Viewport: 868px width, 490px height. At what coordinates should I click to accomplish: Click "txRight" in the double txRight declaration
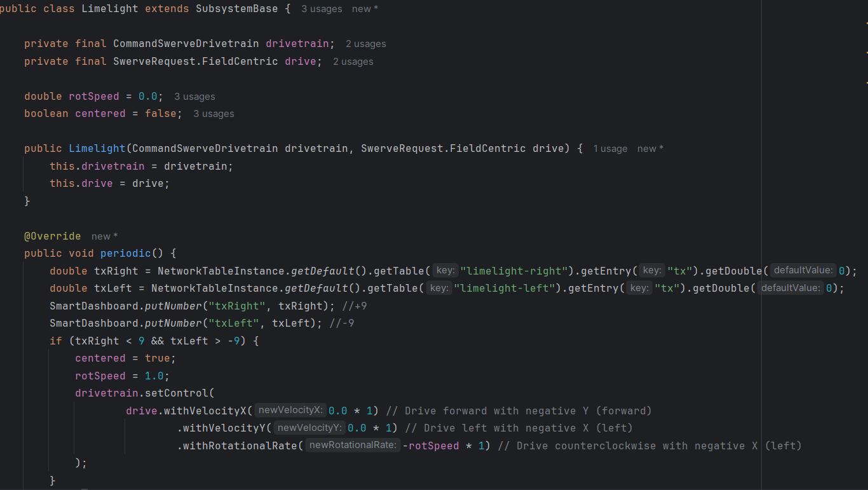pyautogui.click(x=116, y=271)
